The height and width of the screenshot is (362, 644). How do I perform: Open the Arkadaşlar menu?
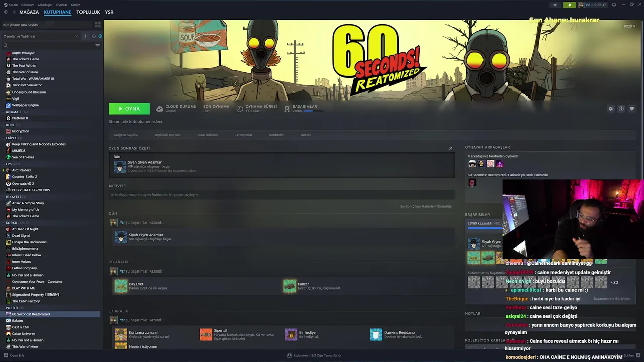click(x=45, y=5)
